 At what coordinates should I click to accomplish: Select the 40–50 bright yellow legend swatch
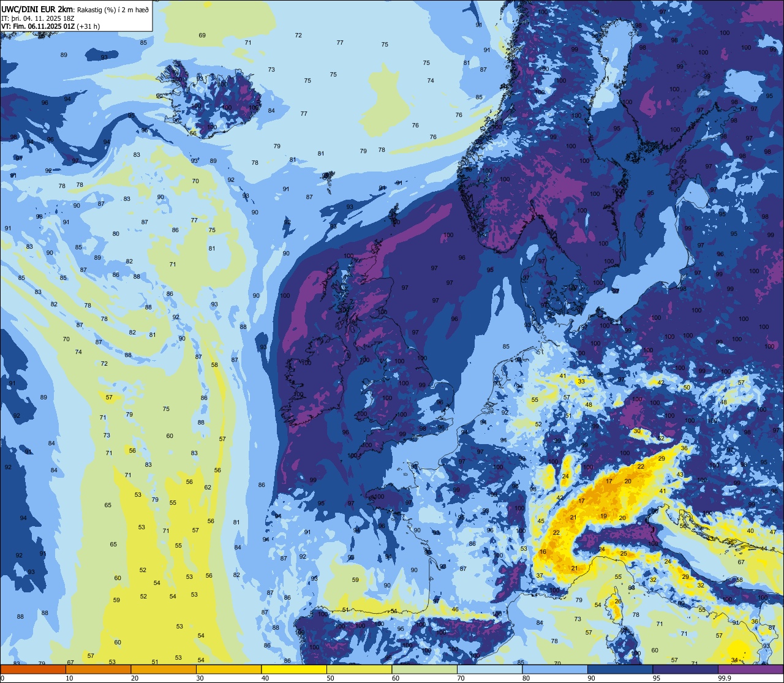click(294, 670)
